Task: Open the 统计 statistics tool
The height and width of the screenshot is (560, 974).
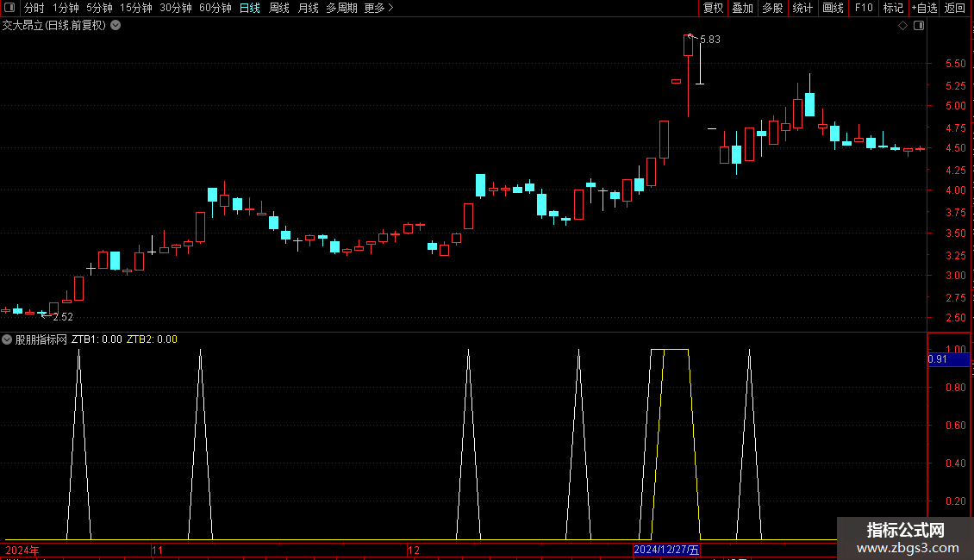Action: click(802, 8)
